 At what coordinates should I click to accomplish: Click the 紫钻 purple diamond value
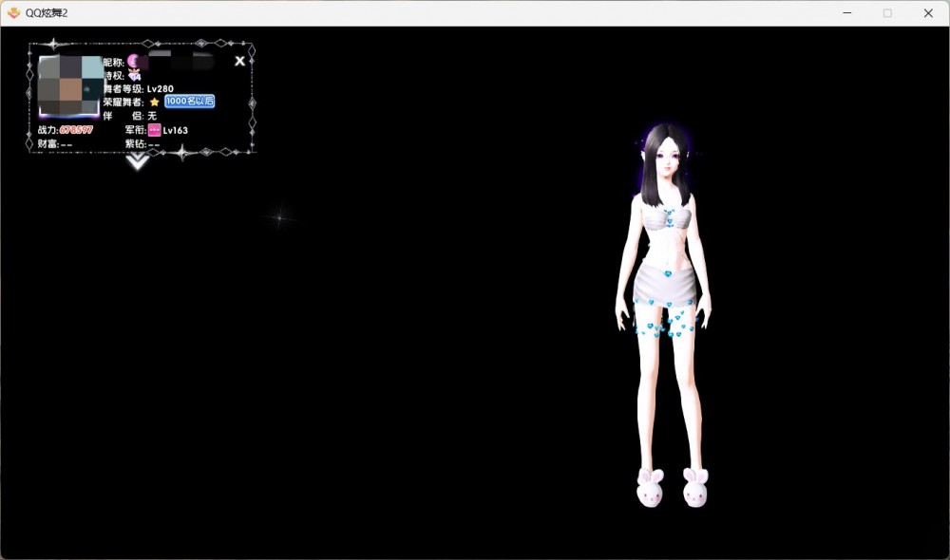[x=154, y=144]
